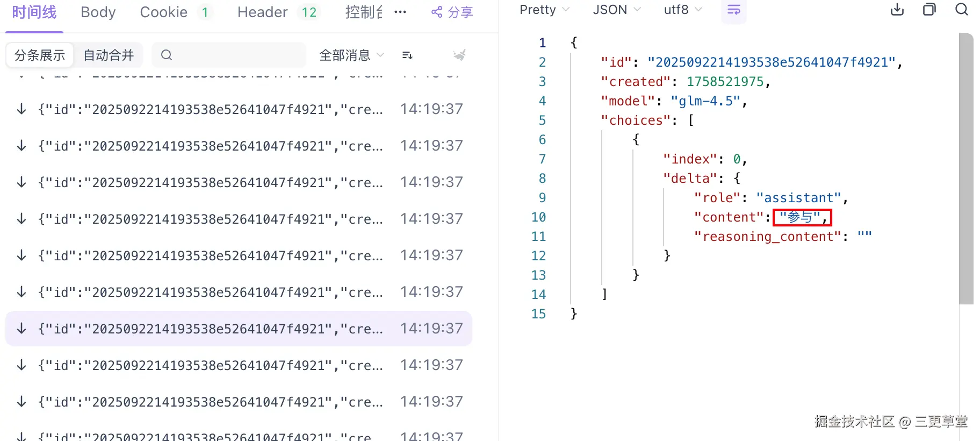This screenshot has height=441, width=980.
Task: Click the download response icon
Action: [897, 10]
